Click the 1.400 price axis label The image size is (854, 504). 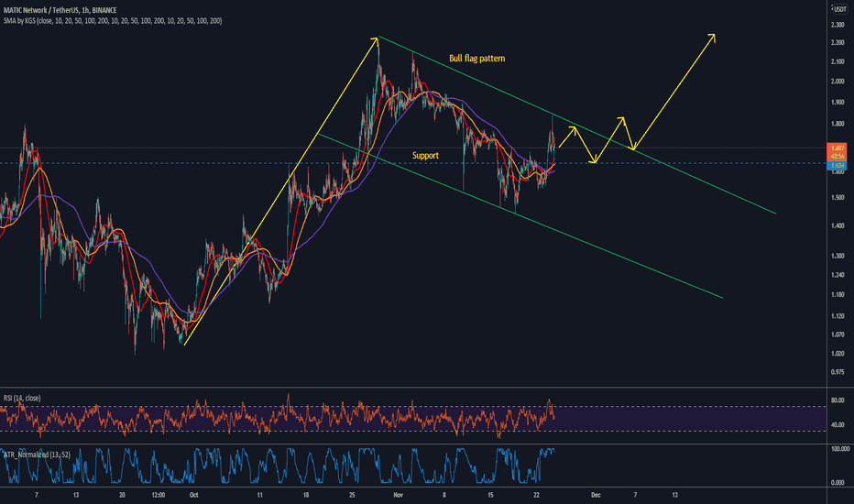pos(838,225)
